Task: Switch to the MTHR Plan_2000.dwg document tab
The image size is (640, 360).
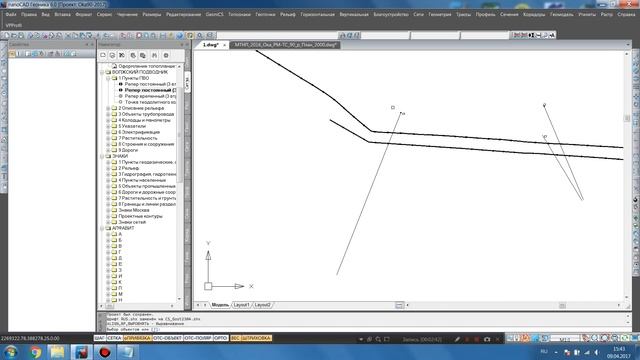Action: click(286, 45)
